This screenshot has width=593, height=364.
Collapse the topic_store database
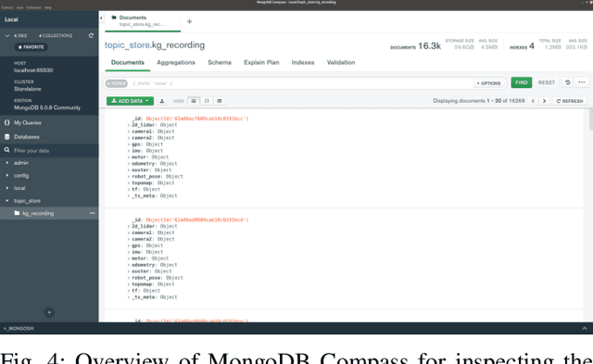pyautogui.click(x=6, y=201)
